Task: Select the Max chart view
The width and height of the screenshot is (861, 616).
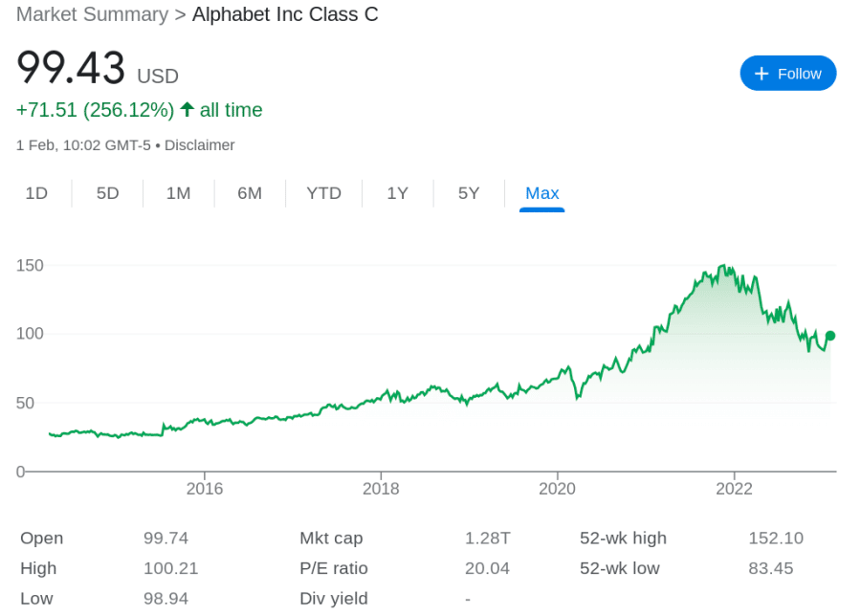Action: point(541,192)
